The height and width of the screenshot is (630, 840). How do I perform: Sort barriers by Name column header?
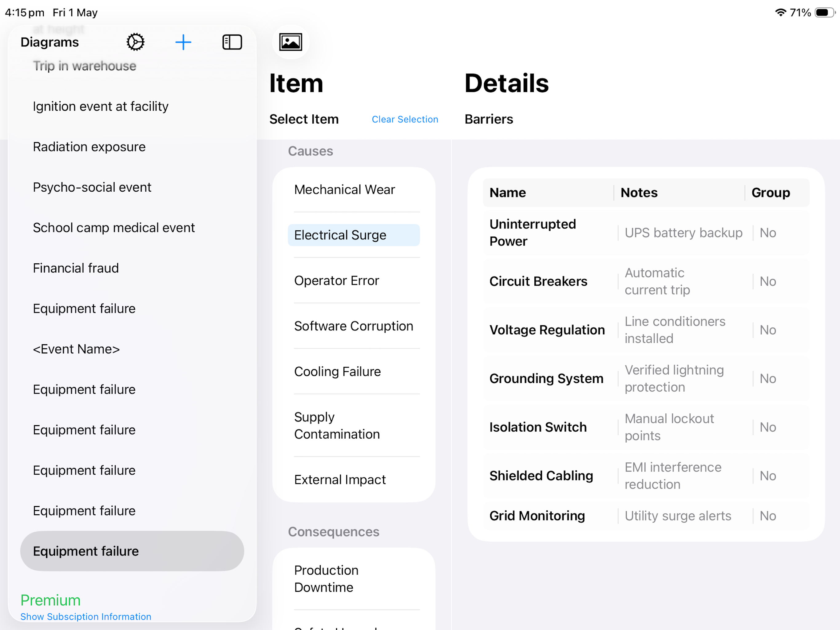coord(508,193)
